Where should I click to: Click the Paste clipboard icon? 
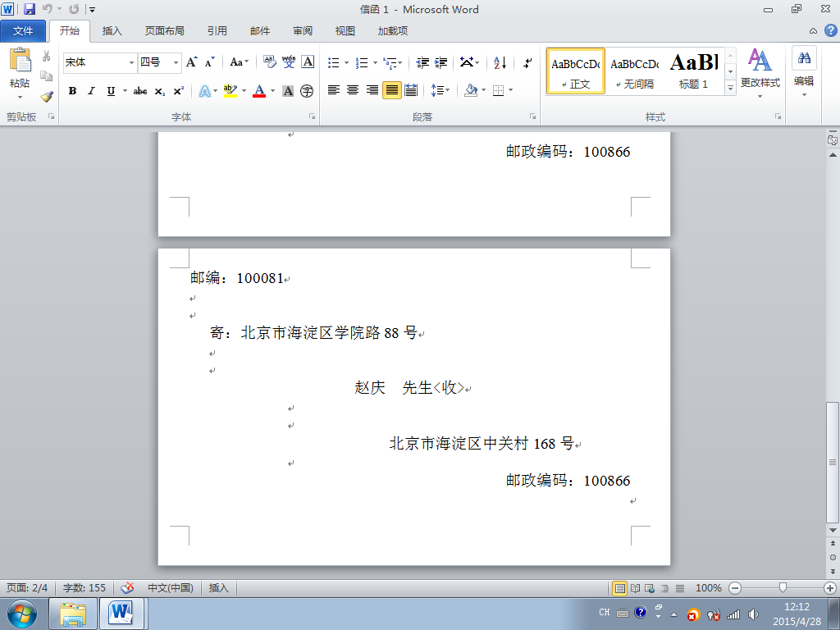pos(20,60)
